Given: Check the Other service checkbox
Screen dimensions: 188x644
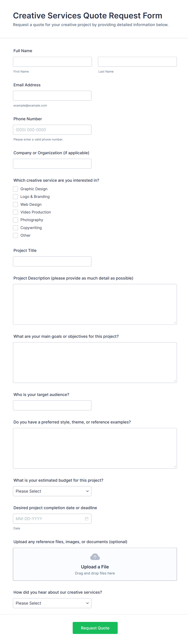Looking at the screenshot, I should point(16,235).
